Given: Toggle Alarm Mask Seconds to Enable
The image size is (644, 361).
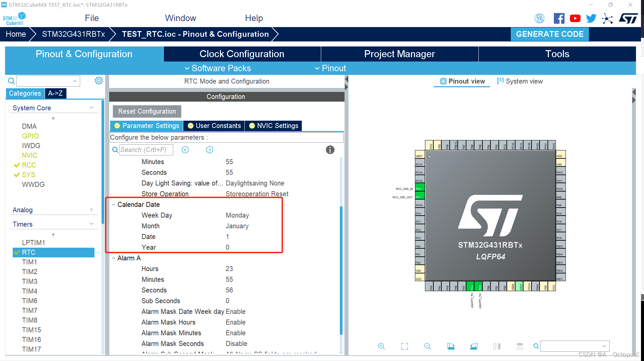Looking at the screenshot, I should (x=236, y=344).
